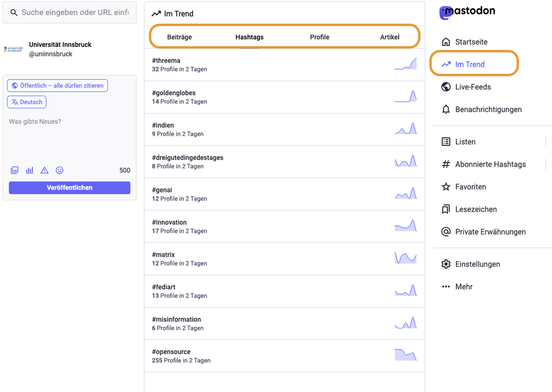Image resolution: width=552 pixels, height=392 pixels.
Task: Create a poll using the bar chart icon
Action: [x=29, y=170]
